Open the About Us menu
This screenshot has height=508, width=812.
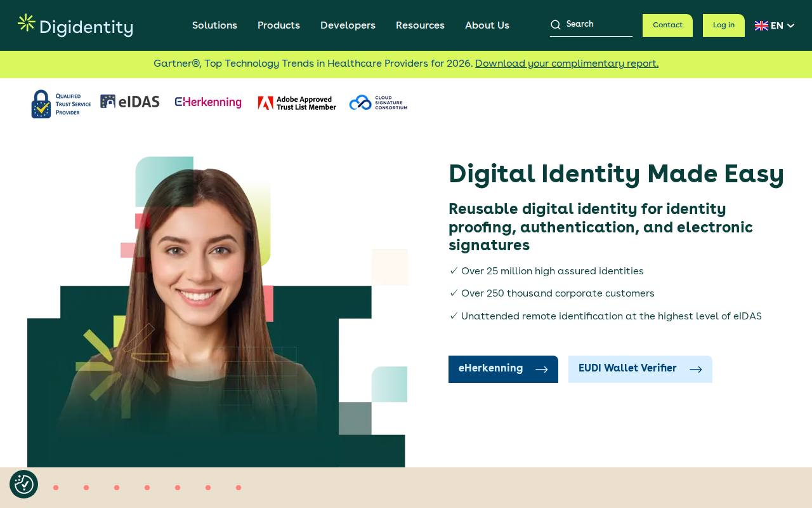point(487,25)
